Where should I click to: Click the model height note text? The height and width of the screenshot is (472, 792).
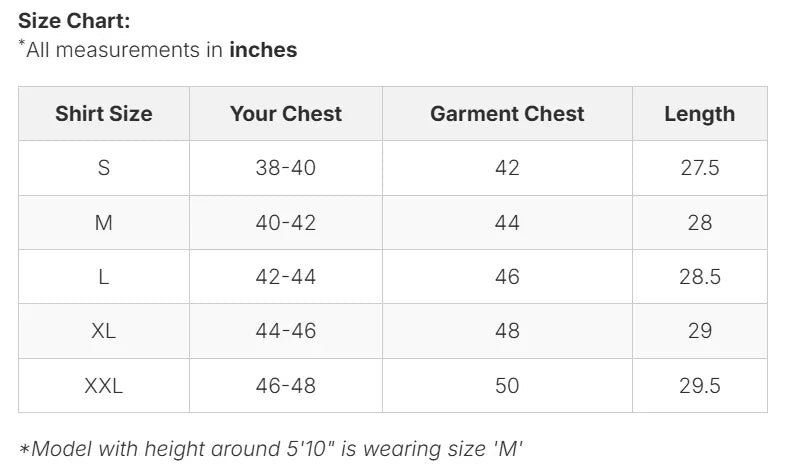(271, 448)
